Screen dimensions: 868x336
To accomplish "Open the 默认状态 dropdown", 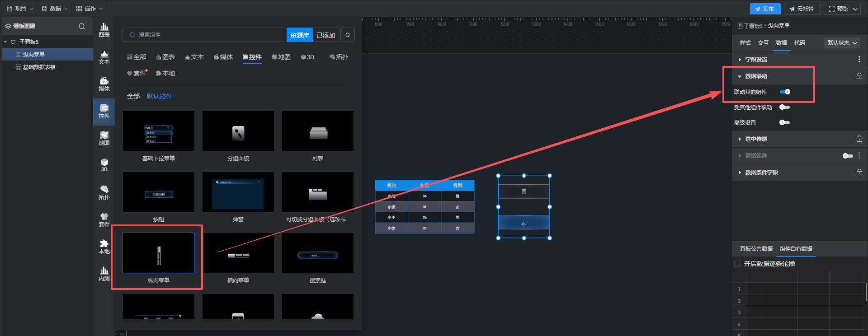I will click(842, 43).
